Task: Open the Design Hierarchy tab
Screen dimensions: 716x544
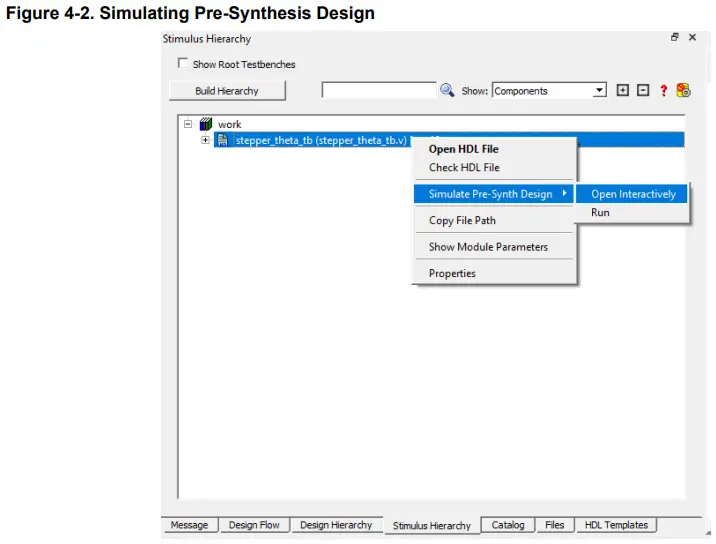Action: (336, 525)
